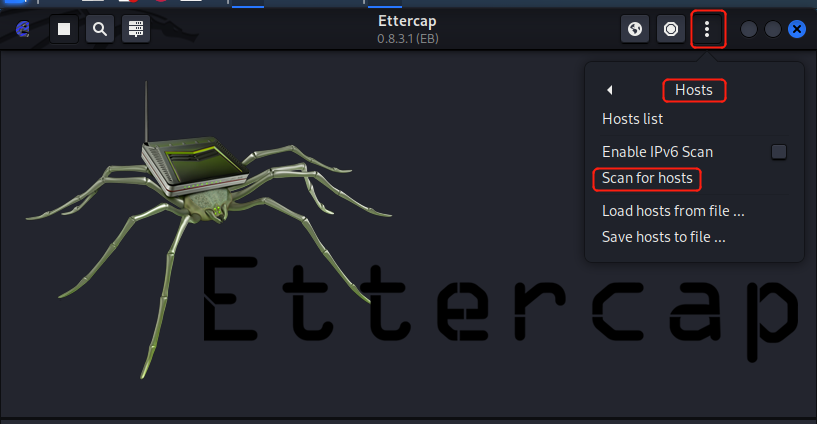Choose Save hosts to file
This screenshot has width=818, height=424.
tap(664, 237)
